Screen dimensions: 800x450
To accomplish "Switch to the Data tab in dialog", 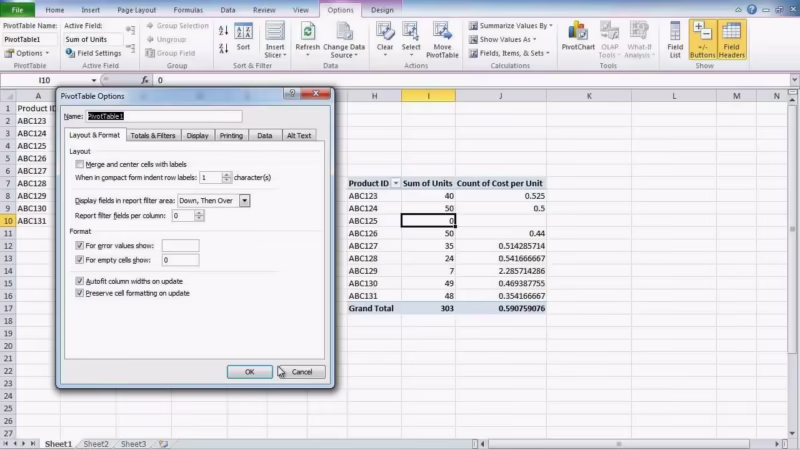I will (x=264, y=135).
